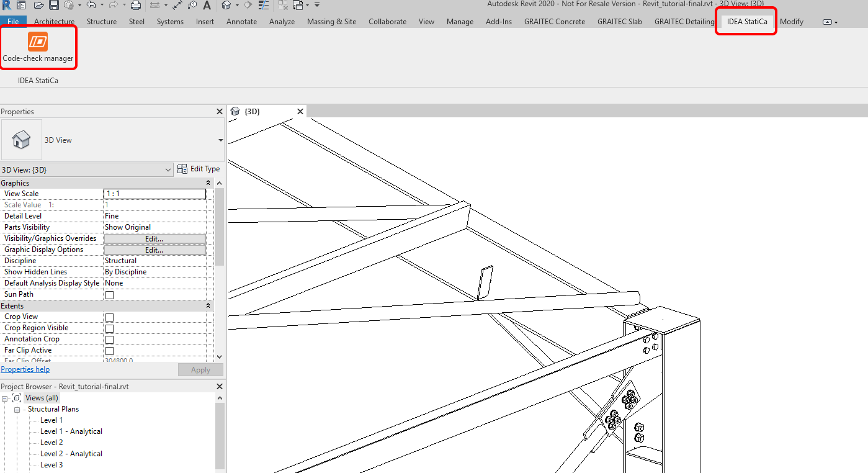Image resolution: width=868 pixels, height=473 pixels.
Task: Select the Text tool 'A' icon
Action: pos(207,6)
